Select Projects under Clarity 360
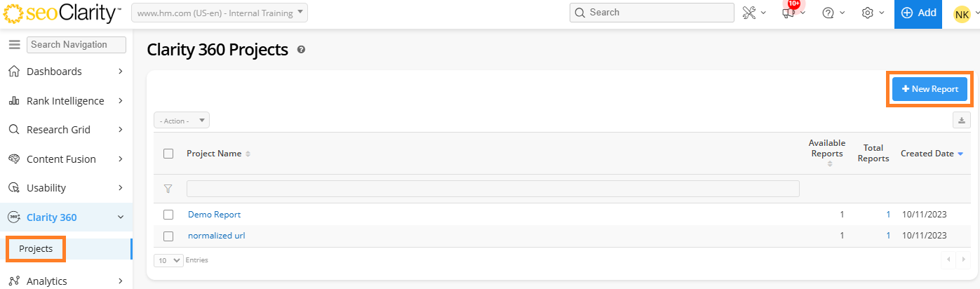The image size is (980, 289). [x=36, y=249]
